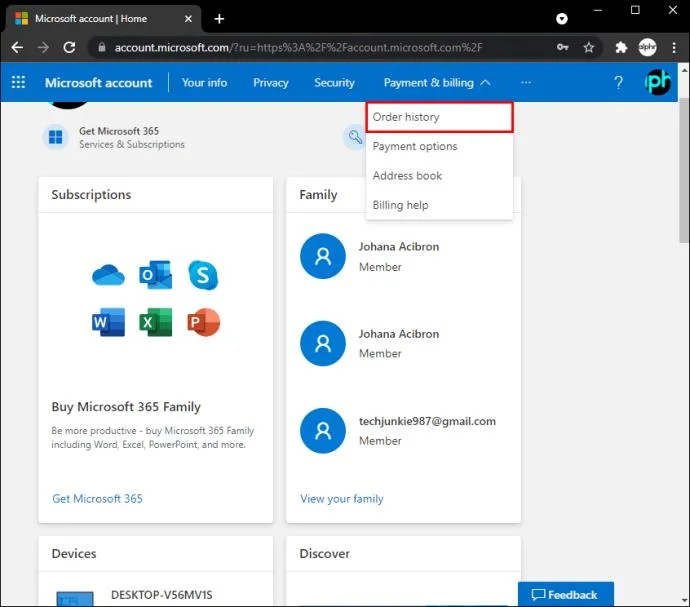This screenshot has height=607, width=690.
Task: Click the Discover card heading
Action: pos(325,553)
